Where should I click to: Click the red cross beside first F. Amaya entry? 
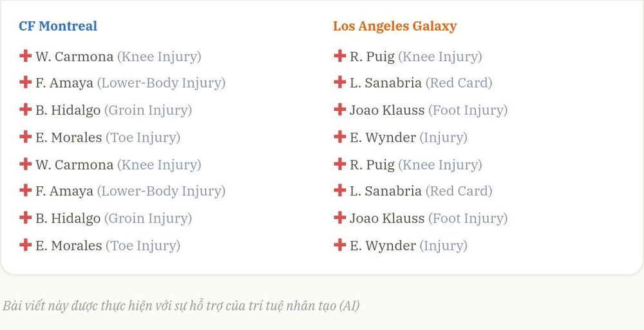pos(26,82)
